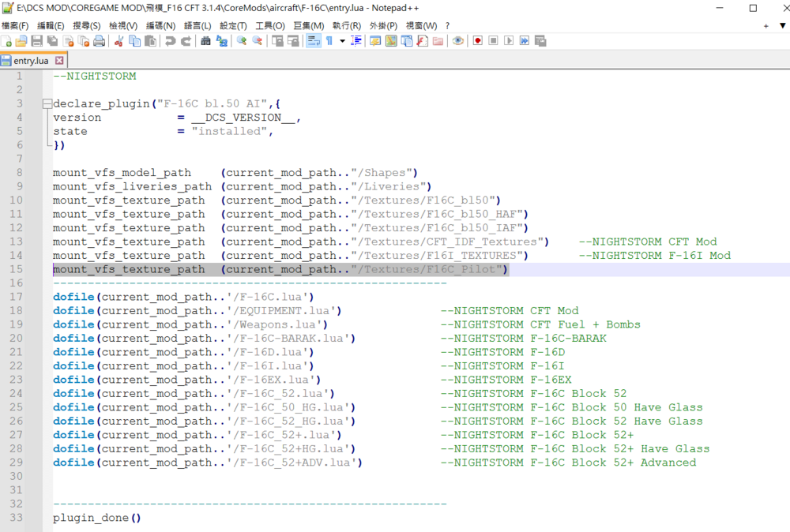Open the 語言(L) language menu

tap(197, 26)
